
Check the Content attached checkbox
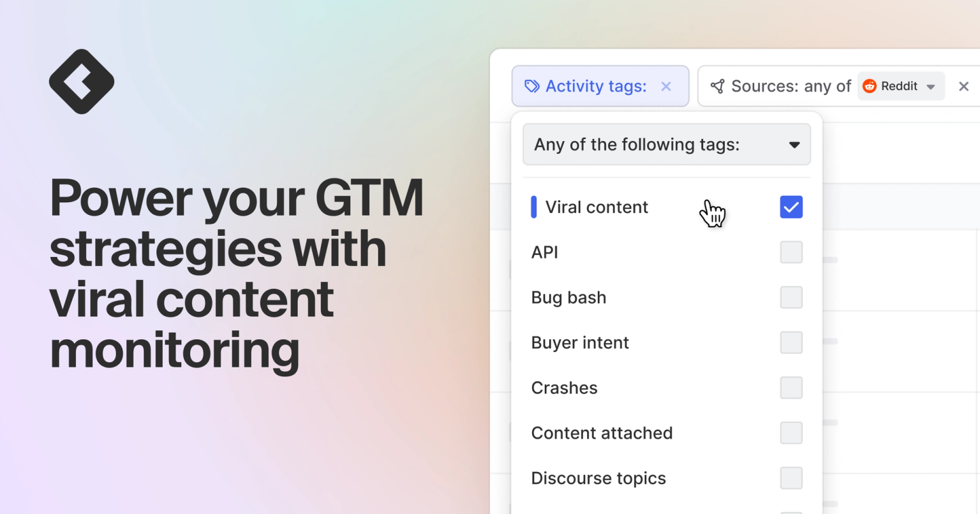point(791,432)
